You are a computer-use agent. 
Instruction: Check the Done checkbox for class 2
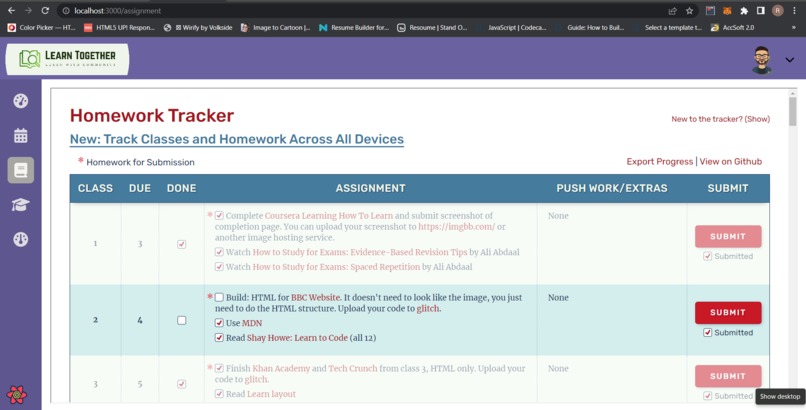pos(181,320)
